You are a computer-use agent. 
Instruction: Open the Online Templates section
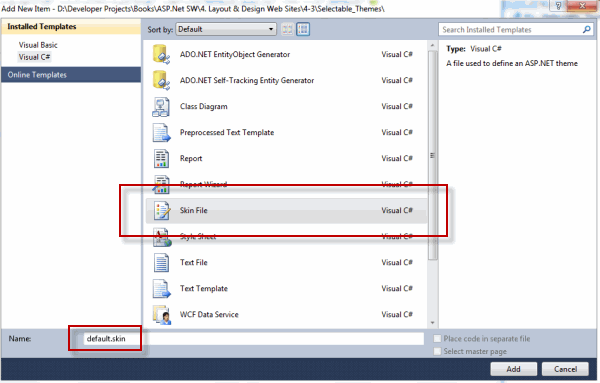(x=71, y=75)
